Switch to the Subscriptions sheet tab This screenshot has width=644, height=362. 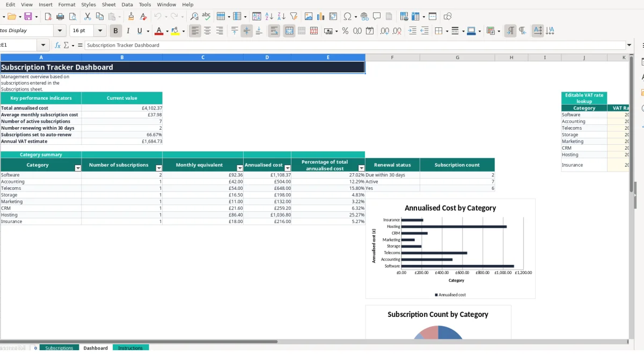point(59,348)
